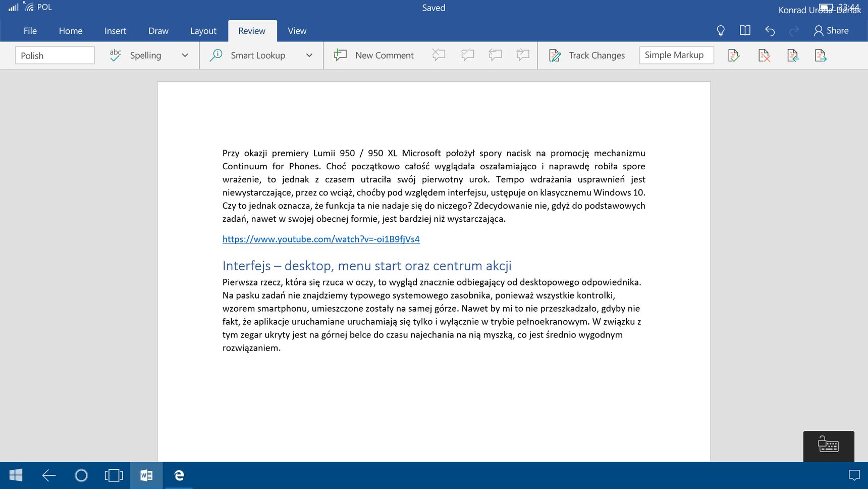Switch to the View tab

(297, 31)
